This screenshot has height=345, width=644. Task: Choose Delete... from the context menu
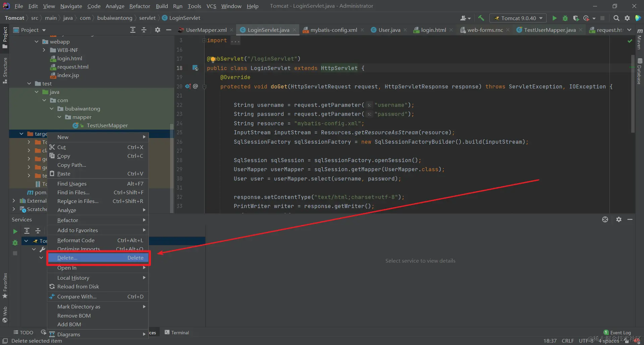pos(99,258)
